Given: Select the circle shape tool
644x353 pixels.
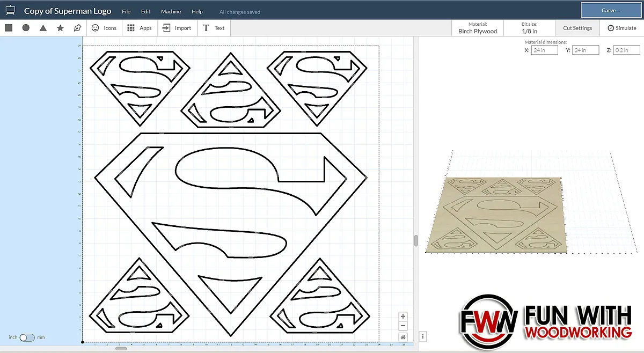Looking at the screenshot, I should (x=26, y=28).
